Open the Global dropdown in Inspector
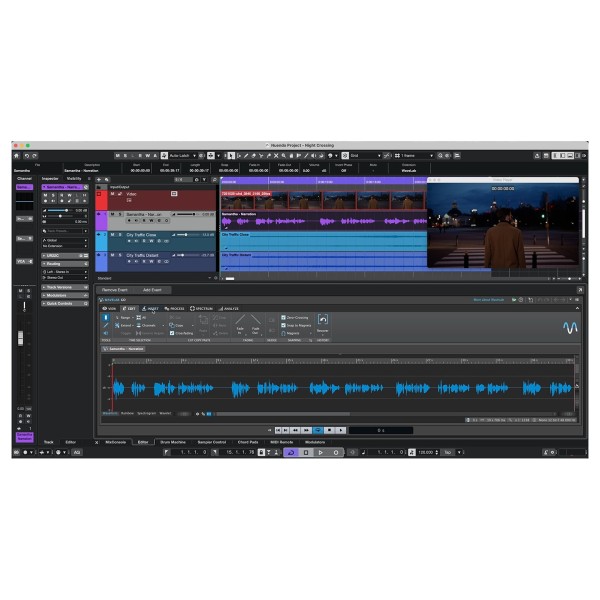The image size is (600, 600). tap(65, 240)
